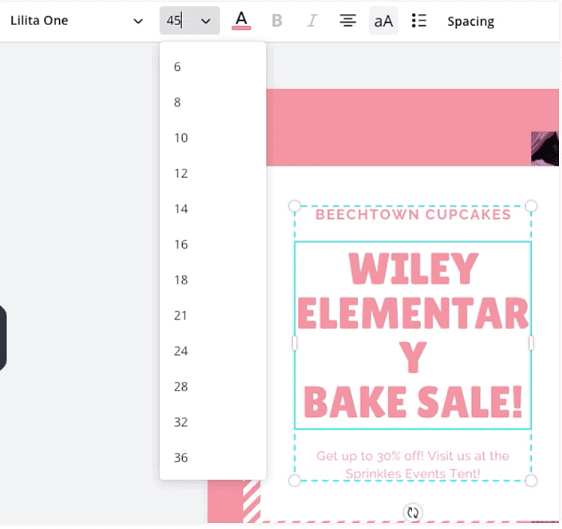Click the BEECHTOWN CUPCAKES text

(x=413, y=214)
